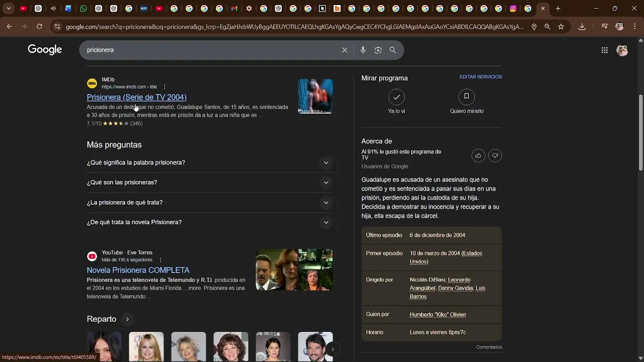Clear the search box with the X
This screenshot has width=644, height=362.
[x=345, y=50]
